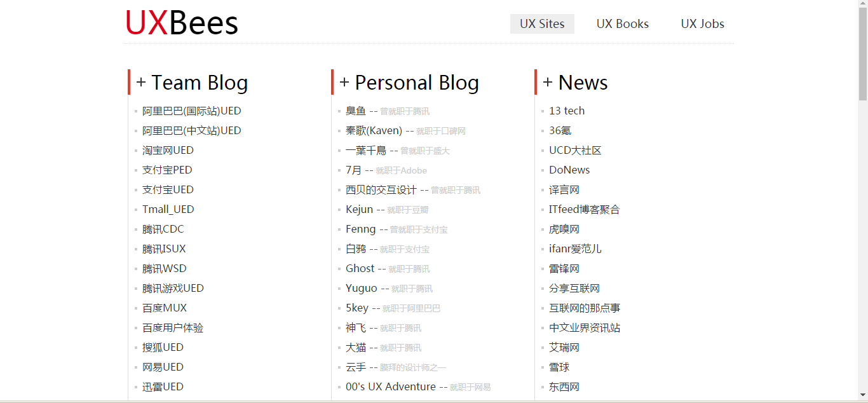Visit the 神飞 personal blog

(x=356, y=327)
